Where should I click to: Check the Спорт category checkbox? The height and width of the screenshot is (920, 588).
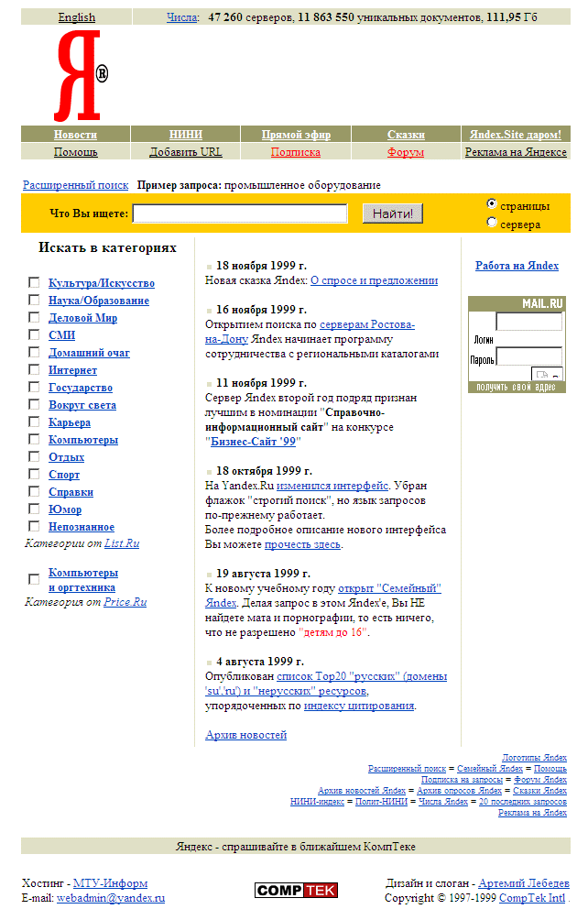tap(34, 474)
